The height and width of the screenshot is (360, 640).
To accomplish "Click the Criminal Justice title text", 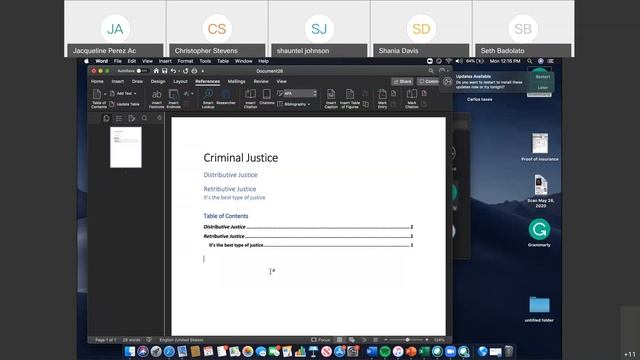I will (x=241, y=158).
